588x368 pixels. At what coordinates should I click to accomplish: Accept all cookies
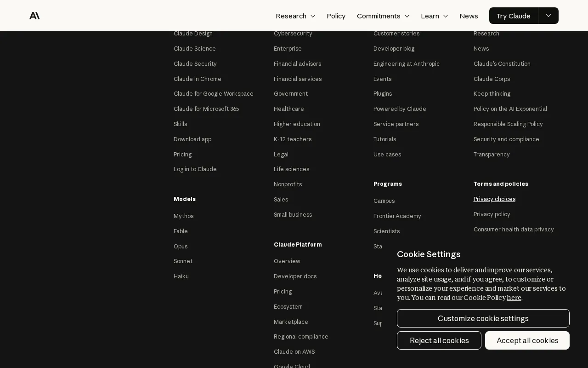pos(527,340)
